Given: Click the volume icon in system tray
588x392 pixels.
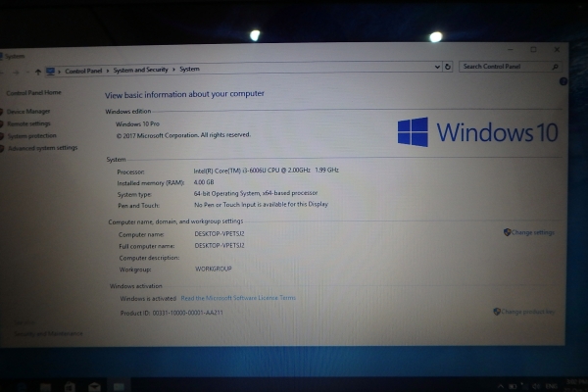Looking at the screenshot, I should pos(536,386).
